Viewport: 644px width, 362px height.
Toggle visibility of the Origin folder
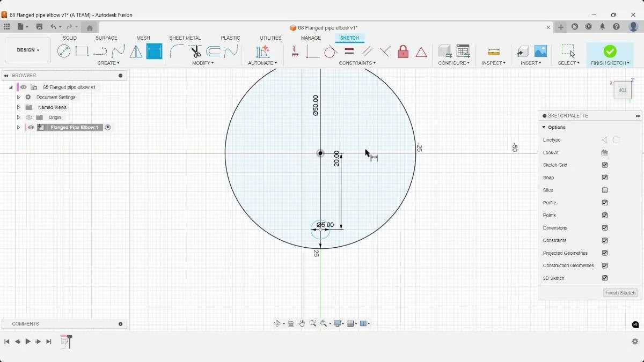(30, 117)
